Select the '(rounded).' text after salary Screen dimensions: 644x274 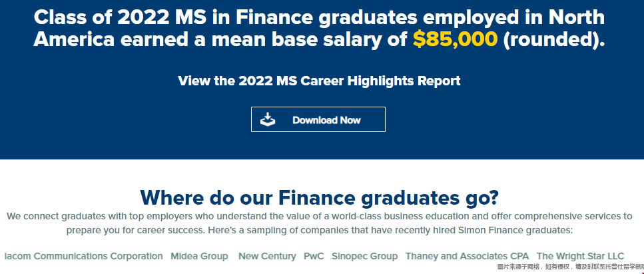click(554, 39)
